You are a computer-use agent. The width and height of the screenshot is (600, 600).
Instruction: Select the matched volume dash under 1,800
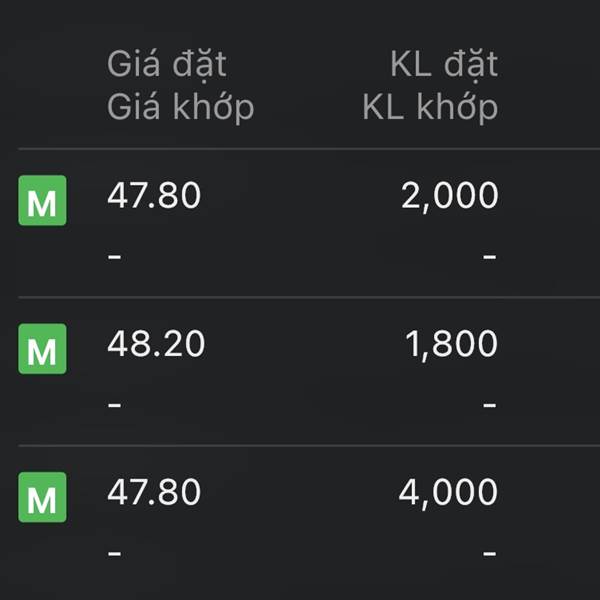click(489, 405)
